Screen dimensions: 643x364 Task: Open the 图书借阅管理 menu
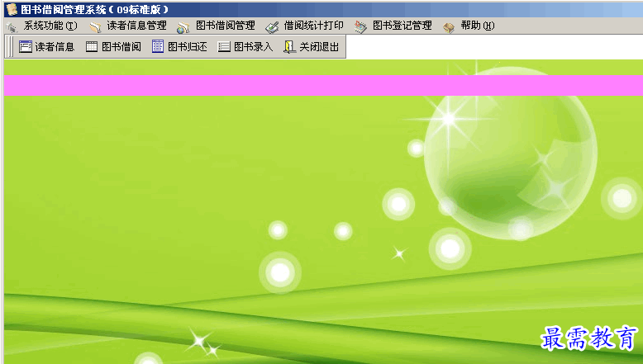[x=225, y=26]
